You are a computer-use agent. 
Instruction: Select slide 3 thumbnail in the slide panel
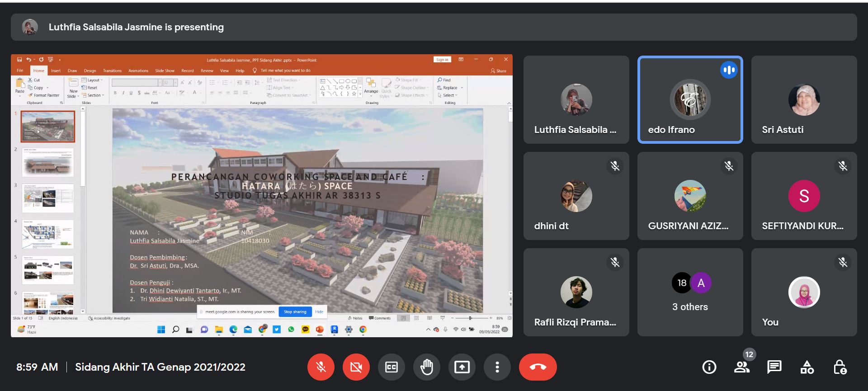click(48, 198)
